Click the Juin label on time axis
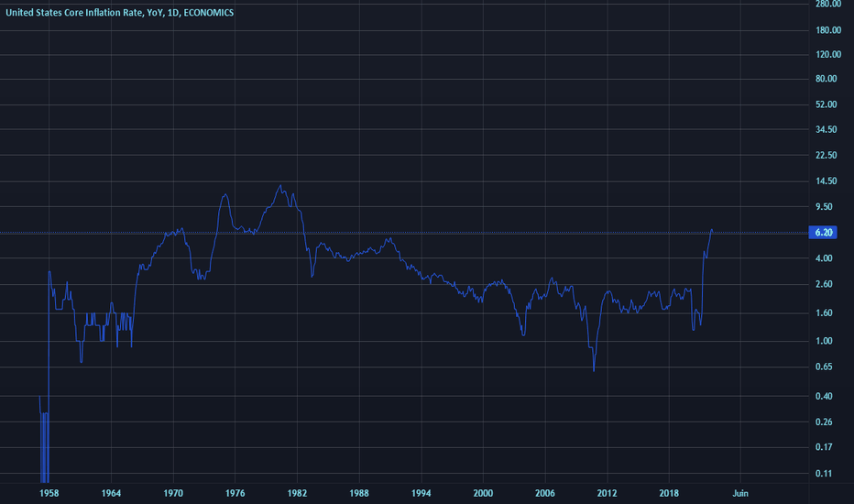The width and height of the screenshot is (854, 504). tap(740, 493)
